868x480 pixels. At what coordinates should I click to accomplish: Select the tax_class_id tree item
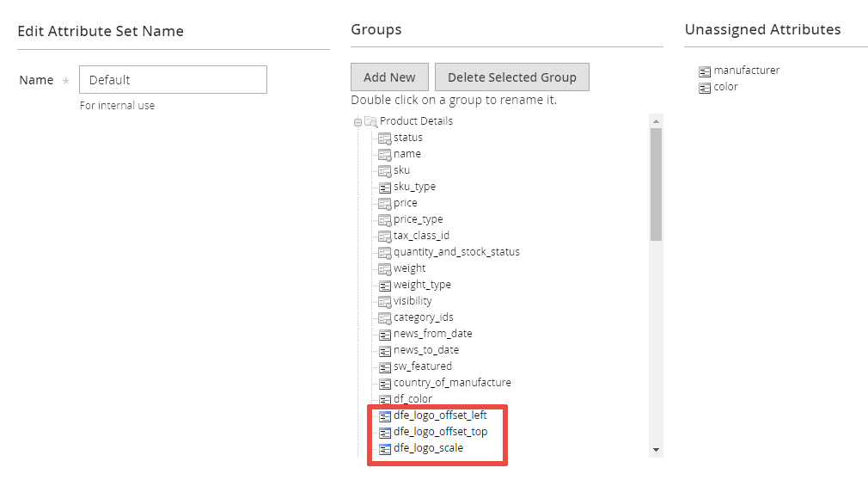pos(421,236)
